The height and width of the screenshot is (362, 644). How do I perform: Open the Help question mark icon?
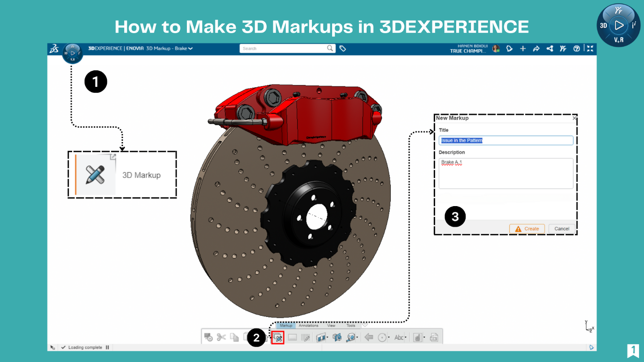(x=577, y=48)
